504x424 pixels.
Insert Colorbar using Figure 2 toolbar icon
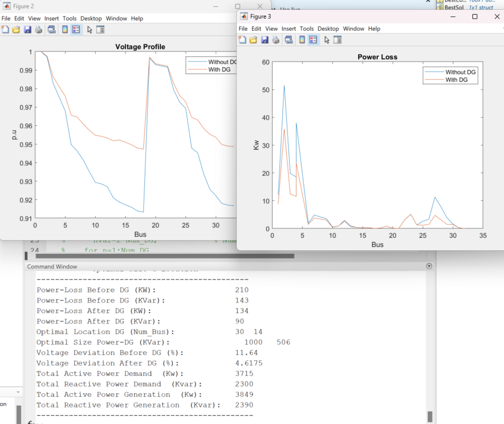(x=65, y=30)
